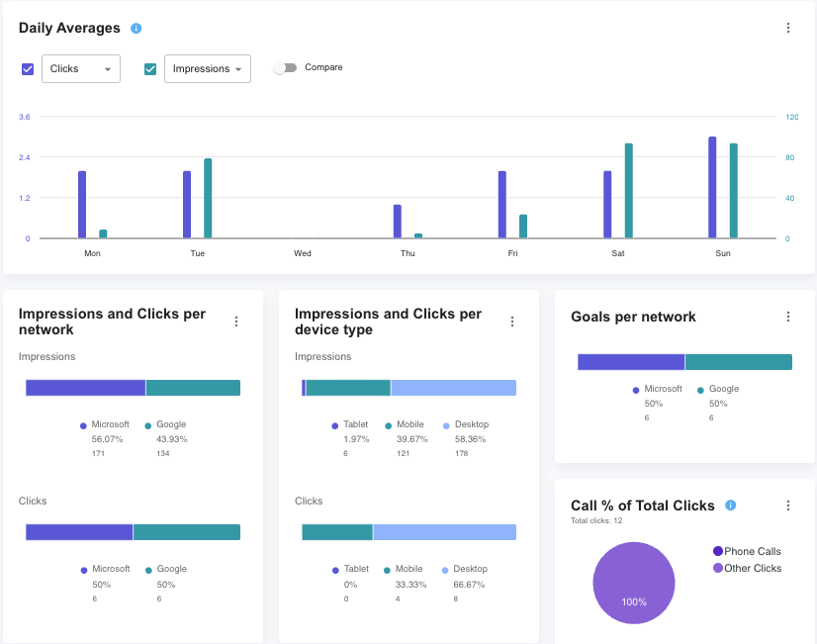Image resolution: width=817 pixels, height=644 pixels.
Task: Click the Desktop segment in device Clicks bar
Action: point(444,532)
